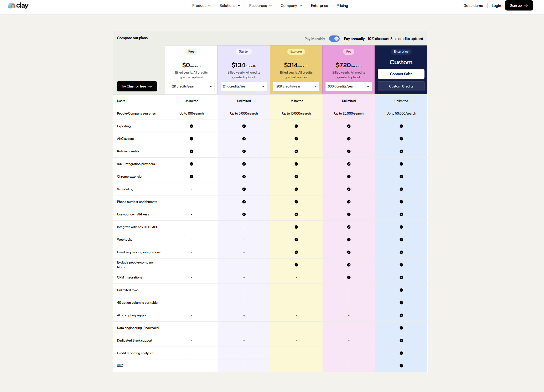Click the Free plan badge
The height and width of the screenshot is (392, 544).
(191, 51)
